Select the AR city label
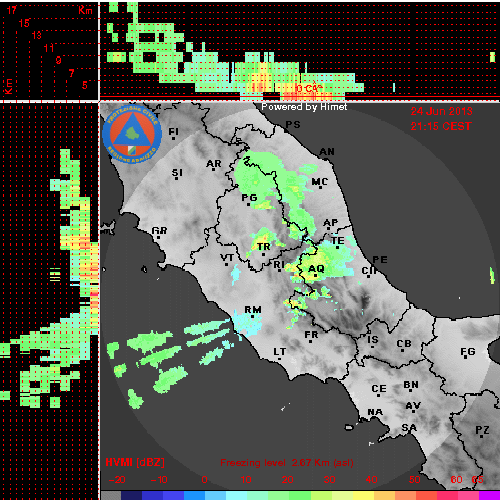 click(213, 164)
